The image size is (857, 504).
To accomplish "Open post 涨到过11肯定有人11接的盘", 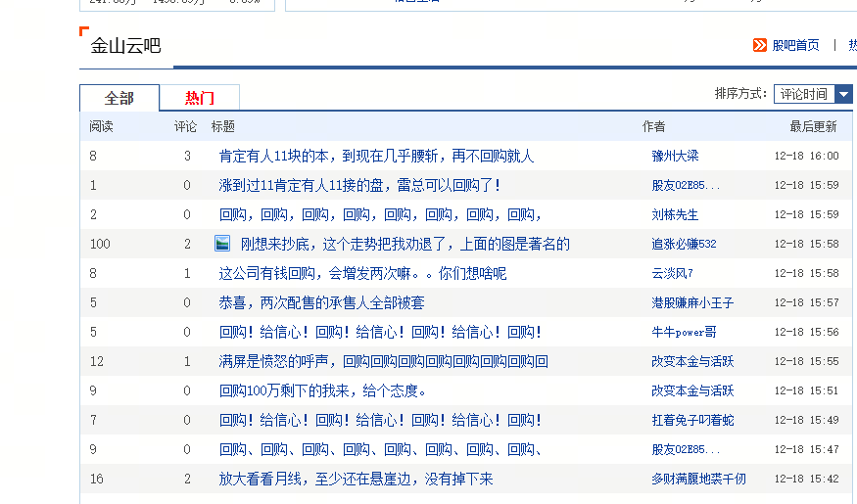I will [359, 186].
